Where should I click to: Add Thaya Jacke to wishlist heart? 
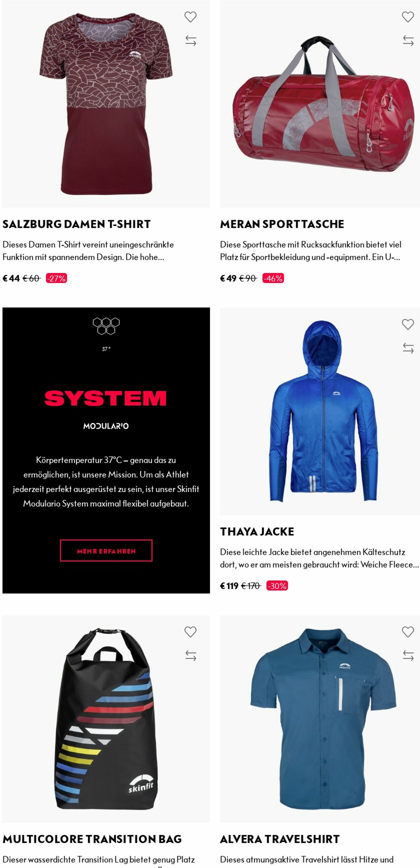pos(408,325)
